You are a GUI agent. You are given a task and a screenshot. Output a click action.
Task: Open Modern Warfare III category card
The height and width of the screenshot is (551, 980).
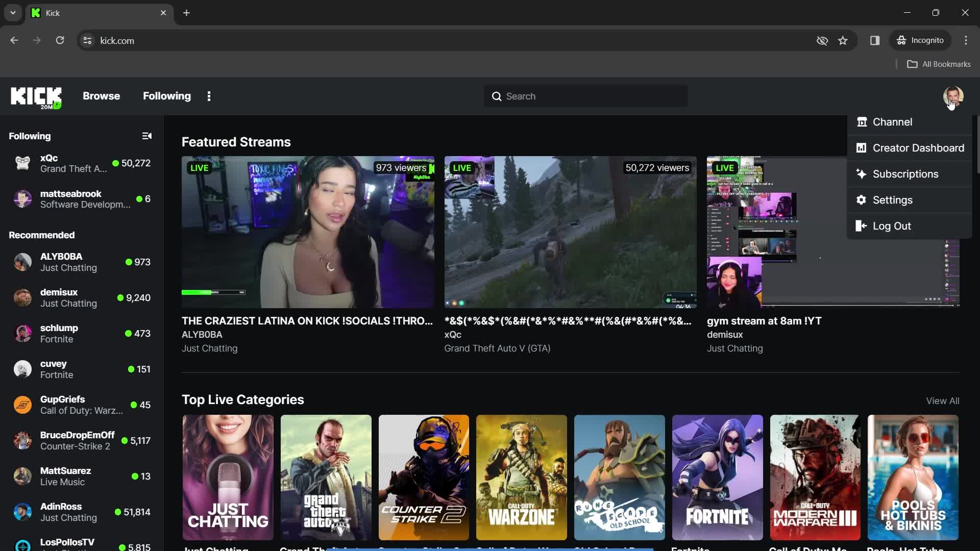(815, 478)
